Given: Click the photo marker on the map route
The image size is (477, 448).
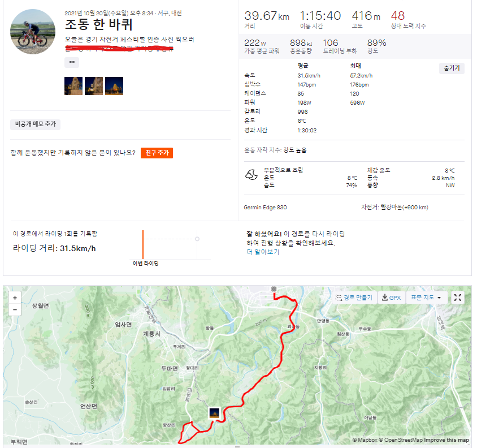Looking at the screenshot, I should click(x=214, y=413).
